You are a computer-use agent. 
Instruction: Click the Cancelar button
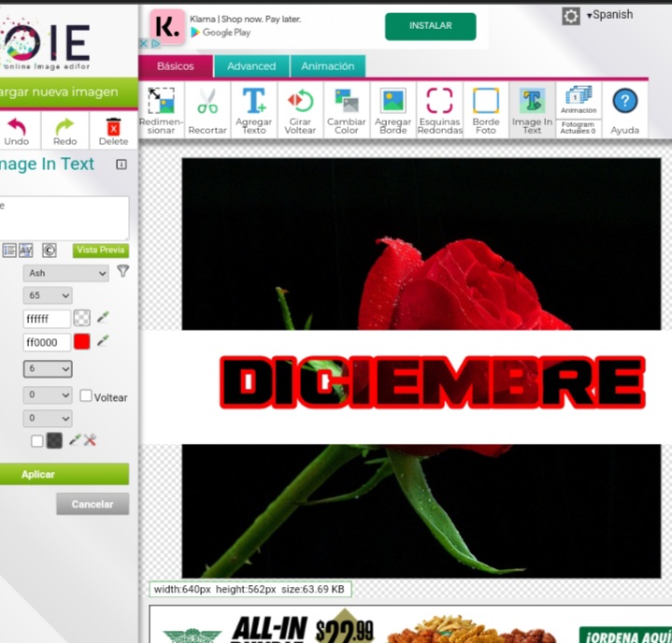coord(92,505)
